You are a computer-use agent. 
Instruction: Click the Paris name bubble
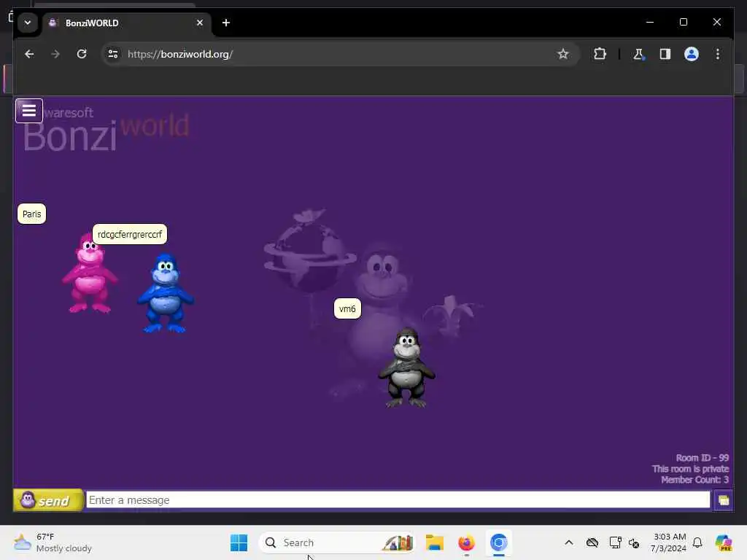click(32, 214)
